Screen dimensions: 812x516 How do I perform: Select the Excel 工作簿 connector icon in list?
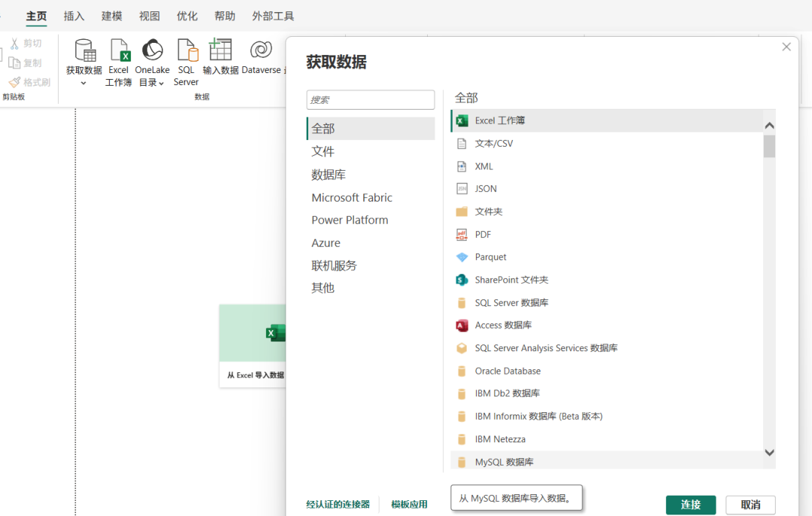(462, 120)
